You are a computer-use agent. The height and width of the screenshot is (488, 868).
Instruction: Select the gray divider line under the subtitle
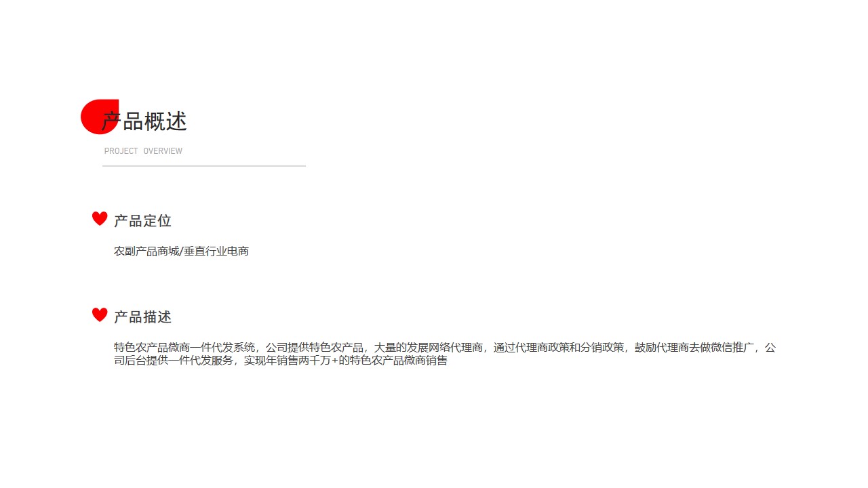point(204,165)
